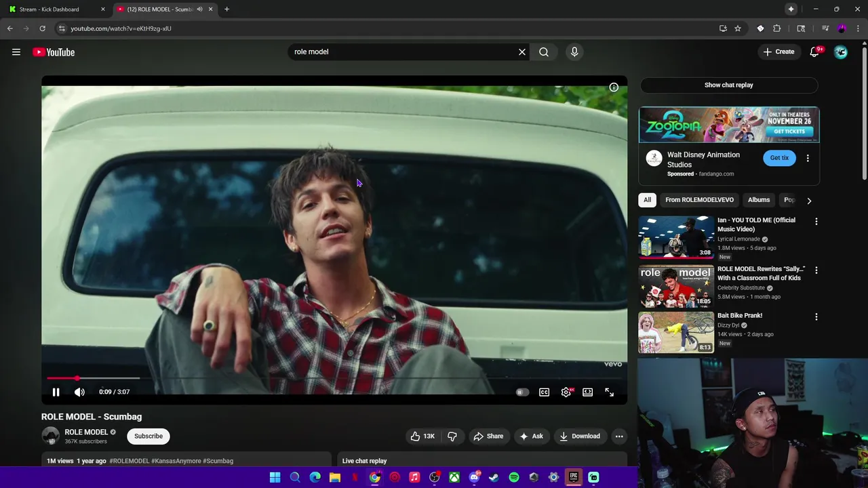Go back in browser history

click(10, 28)
